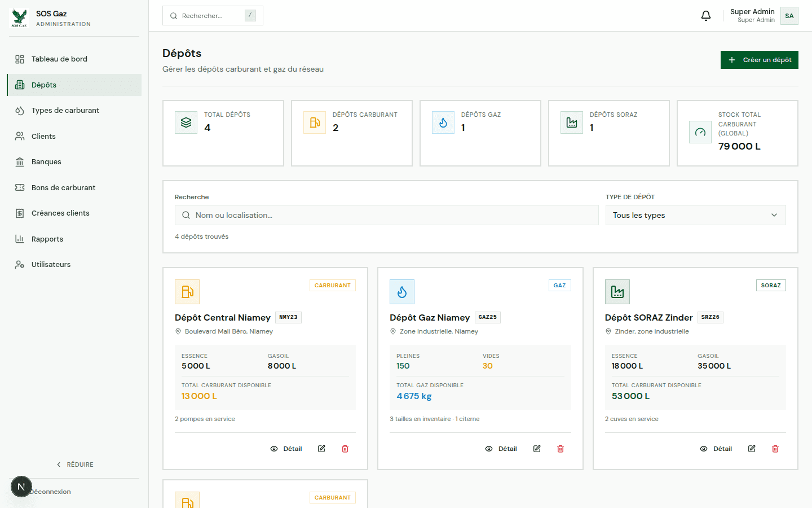View Détail of Dépôt SORAZ Zinder
Image resolution: width=812 pixels, height=508 pixels.
pyautogui.click(x=716, y=449)
